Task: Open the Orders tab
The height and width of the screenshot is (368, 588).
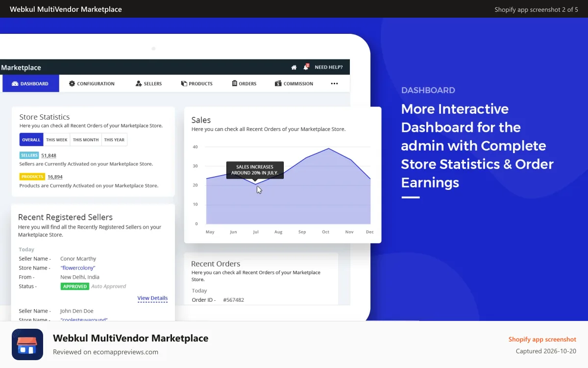Action: coord(244,83)
